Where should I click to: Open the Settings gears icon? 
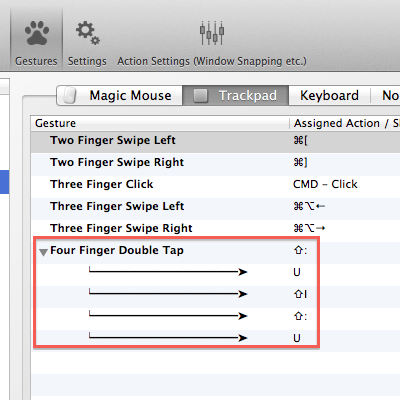(87, 33)
